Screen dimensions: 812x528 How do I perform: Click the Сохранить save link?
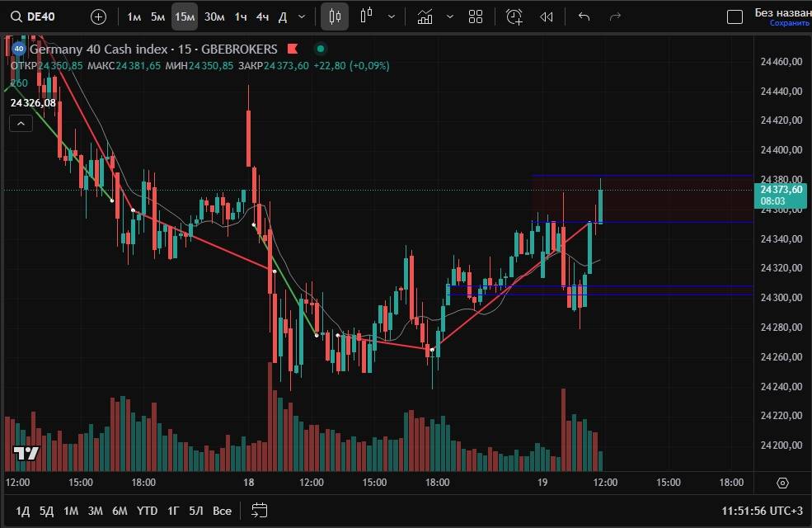[789, 23]
